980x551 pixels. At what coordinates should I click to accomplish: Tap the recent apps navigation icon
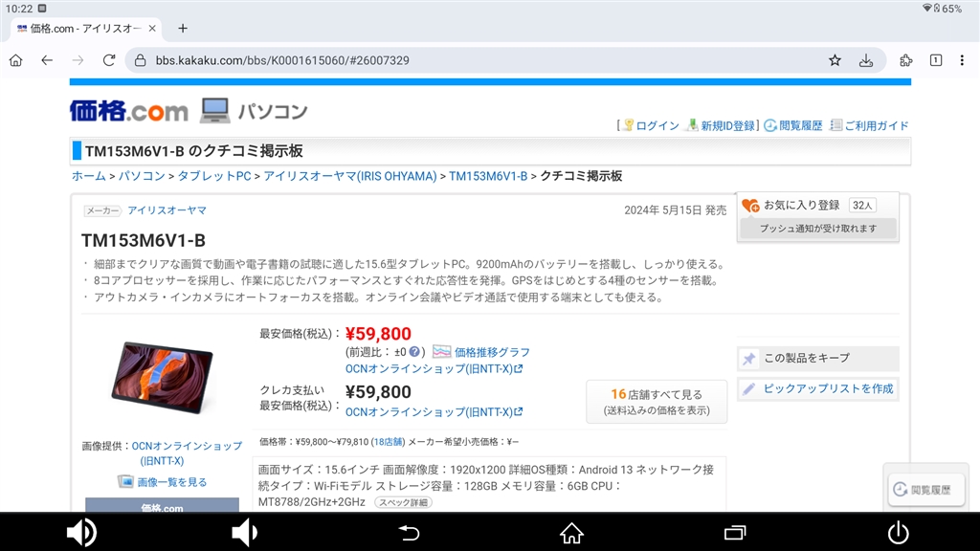[735, 533]
